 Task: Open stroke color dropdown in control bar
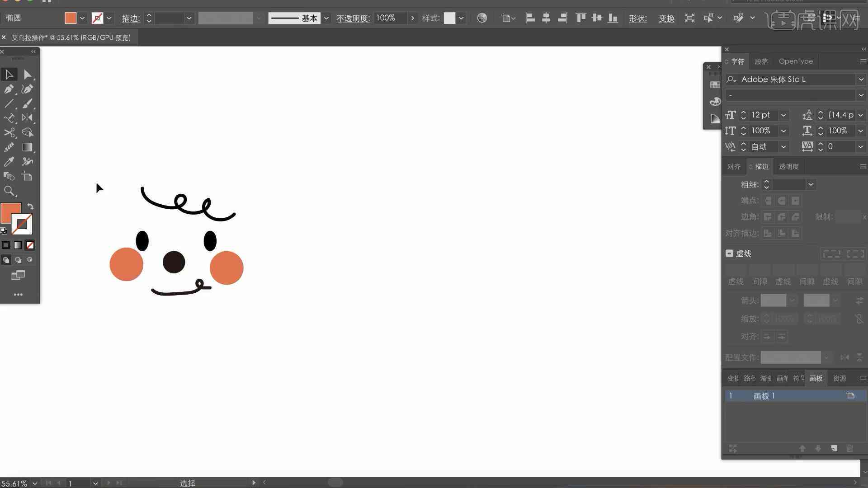[x=109, y=18]
